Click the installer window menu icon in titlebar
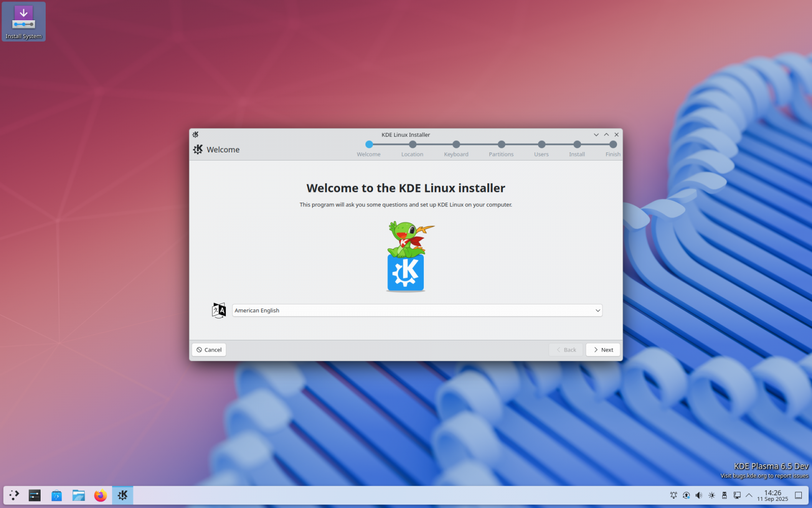This screenshot has height=508, width=812. click(195, 135)
